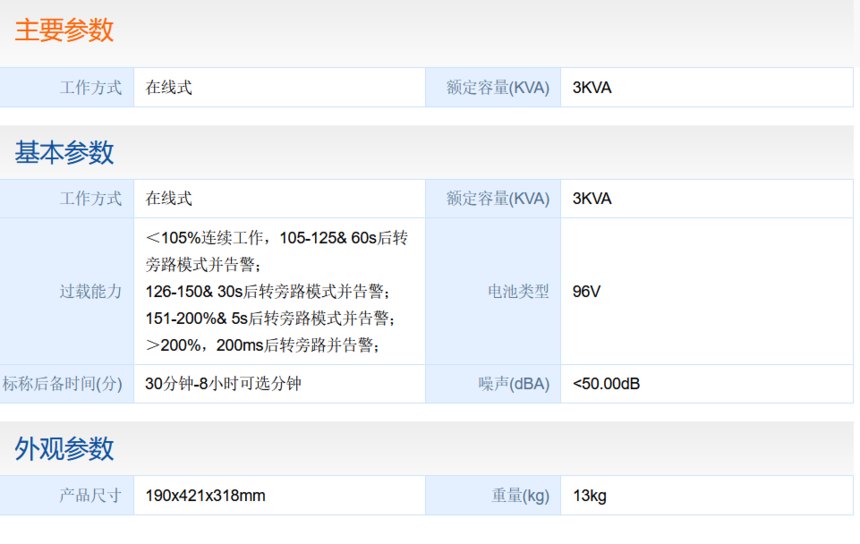Select the 产品尺寸 label cell
This screenshot has height=544, width=860.
[90, 495]
